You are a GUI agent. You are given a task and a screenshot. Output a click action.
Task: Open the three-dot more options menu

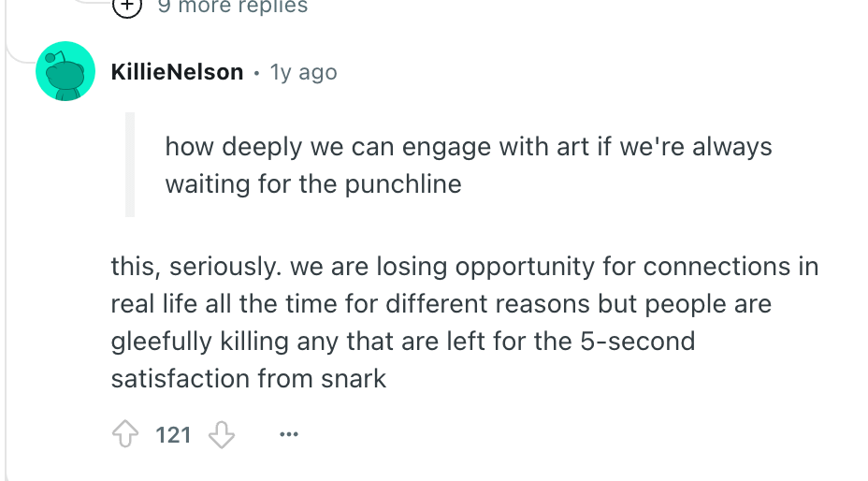(x=289, y=435)
